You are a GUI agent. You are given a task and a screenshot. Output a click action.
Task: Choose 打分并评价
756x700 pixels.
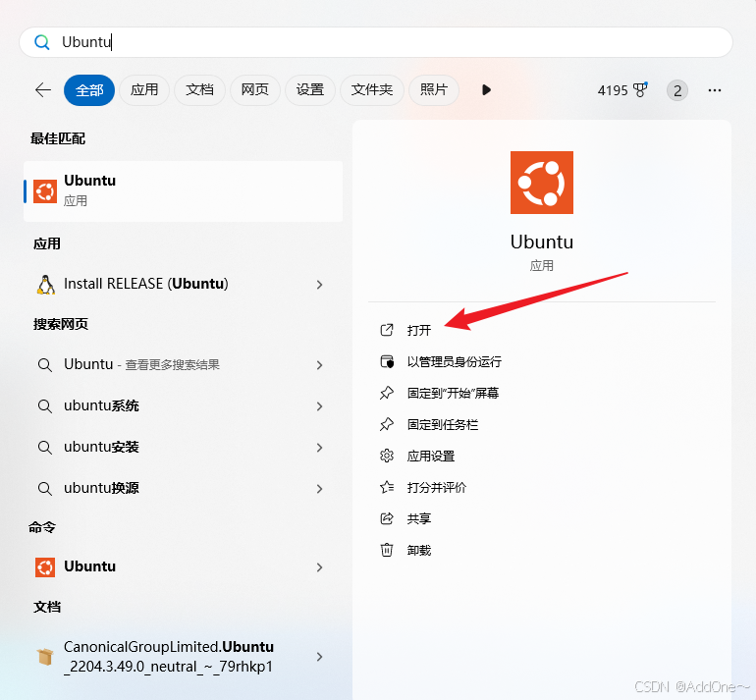pos(437,487)
